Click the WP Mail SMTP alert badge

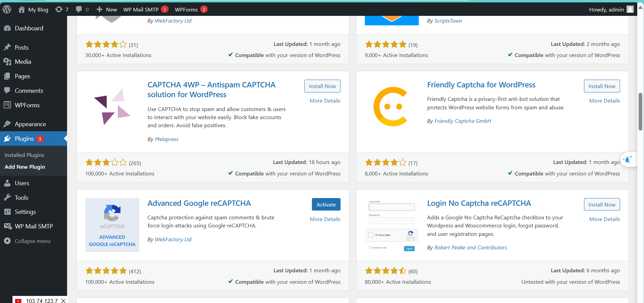coord(165,9)
